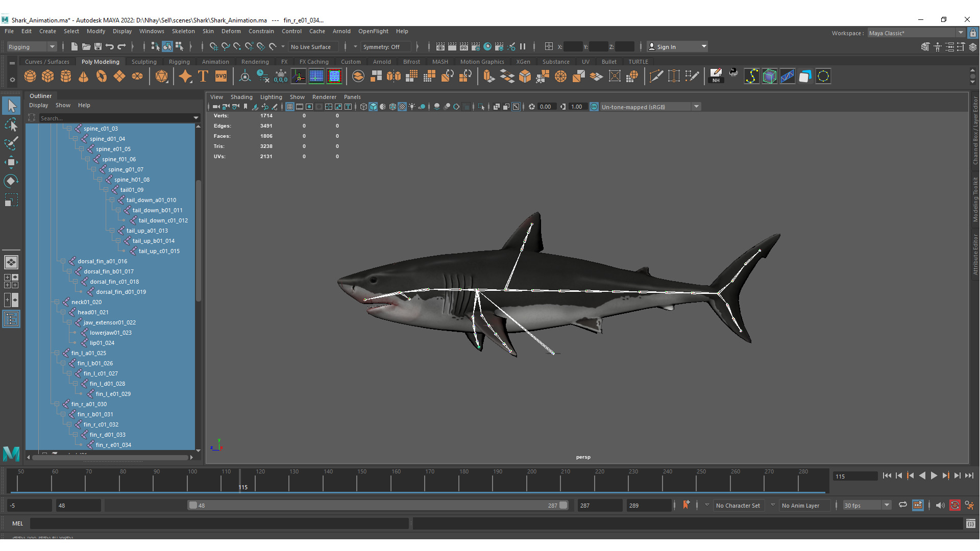
Task: Toggle textured display in viewport
Action: (402, 107)
